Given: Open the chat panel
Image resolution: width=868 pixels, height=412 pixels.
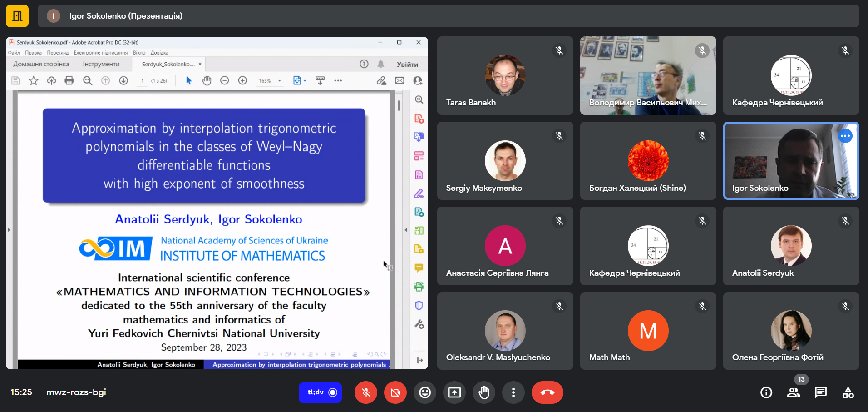Looking at the screenshot, I should tap(821, 392).
